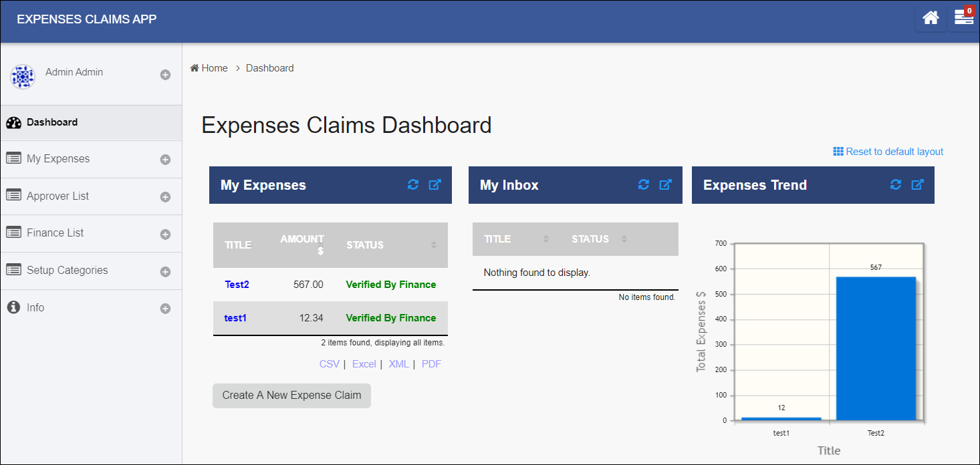Refresh the Expenses Trend chart
Viewport: 980px width, 465px height.
pos(896,184)
